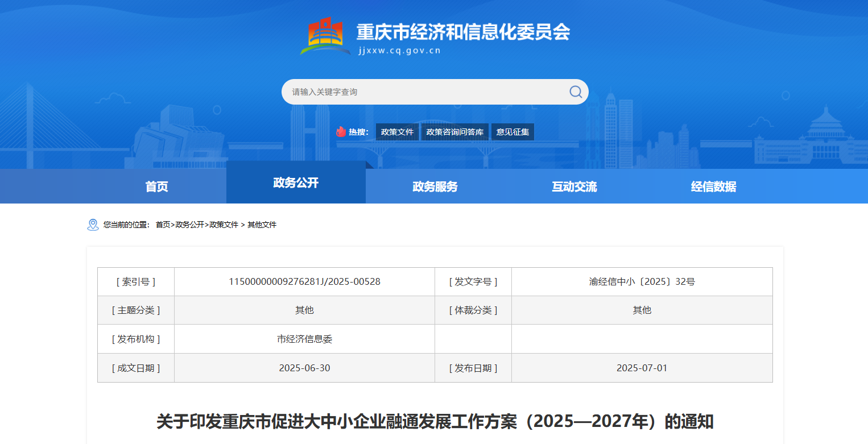Screen dimensions: 868x444
Task: Select the 政策咨询问答库 hot search tag
Action: pos(454,132)
